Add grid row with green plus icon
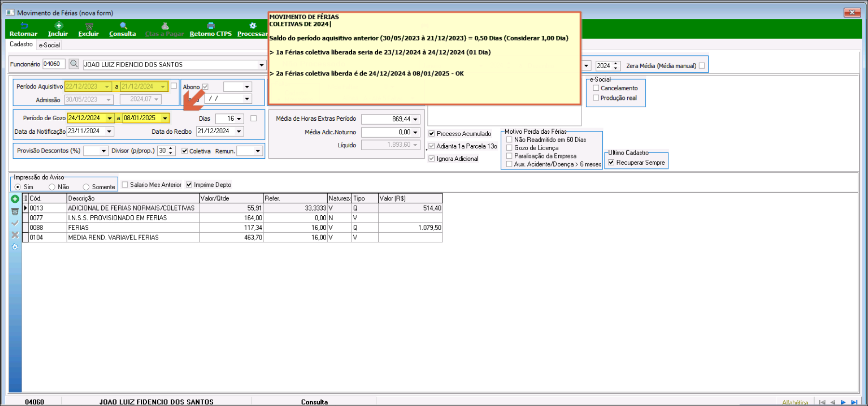This screenshot has width=868, height=406. [x=15, y=199]
